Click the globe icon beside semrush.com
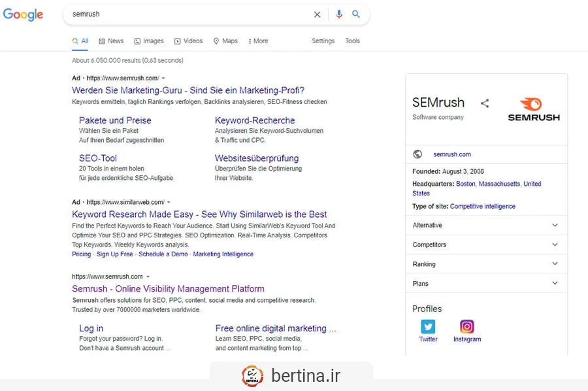The width and height of the screenshot is (588, 391). pyautogui.click(x=417, y=154)
